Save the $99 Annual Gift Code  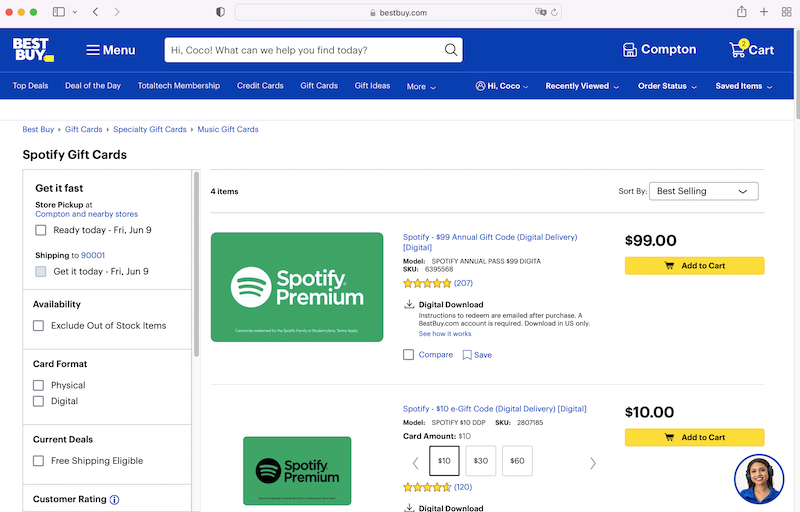[x=477, y=355]
